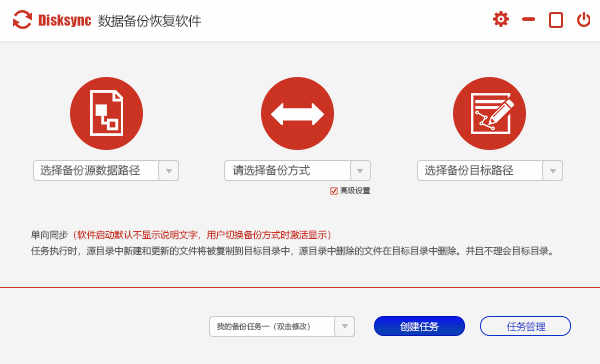The height and width of the screenshot is (364, 600).
Task: Click the target path edit circle icon
Action: (x=489, y=113)
